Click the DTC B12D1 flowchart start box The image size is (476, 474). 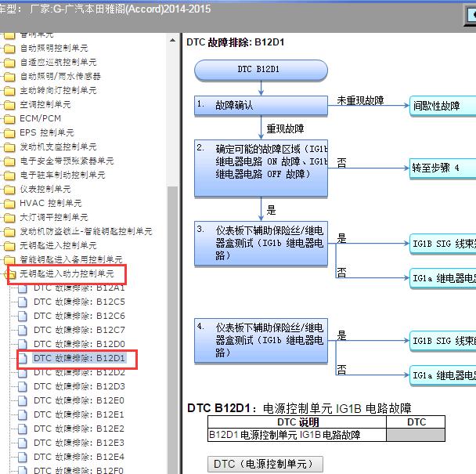(x=261, y=71)
